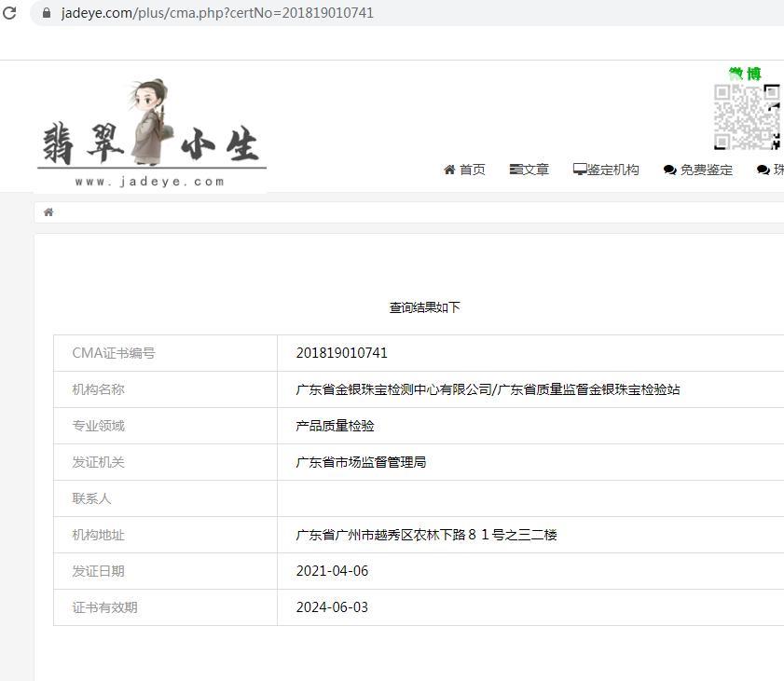Click the monitor icon beside 鉴定机构
The height and width of the screenshot is (681, 784).
[580, 170]
